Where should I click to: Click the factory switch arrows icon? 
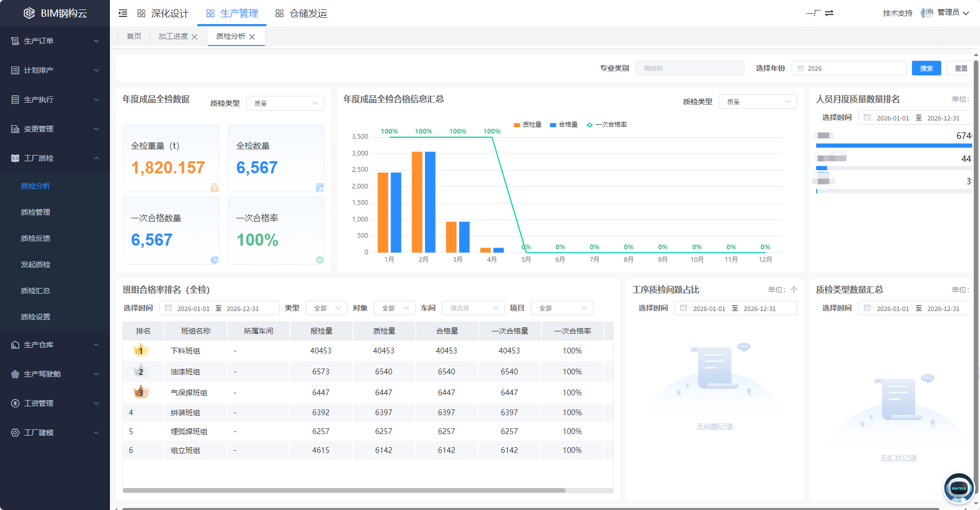point(829,13)
